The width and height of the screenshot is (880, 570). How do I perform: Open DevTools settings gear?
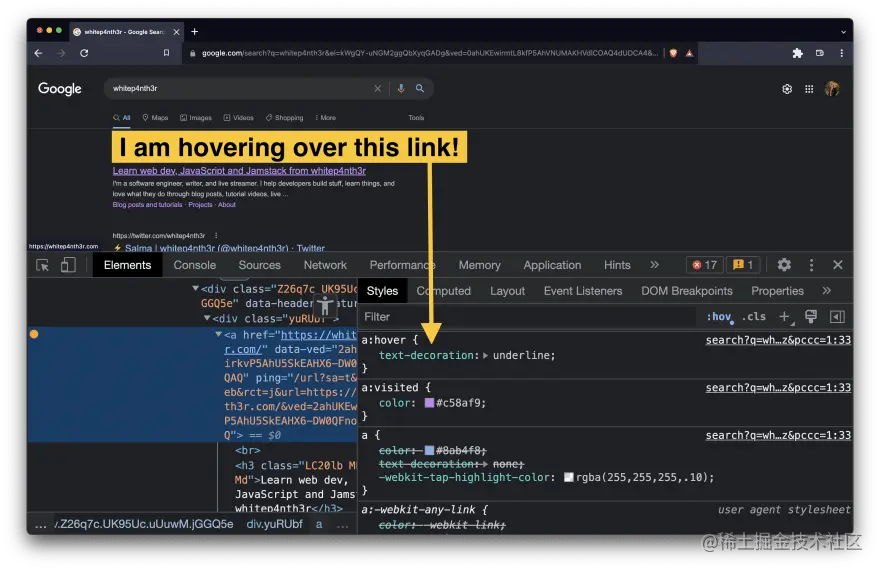coord(784,265)
